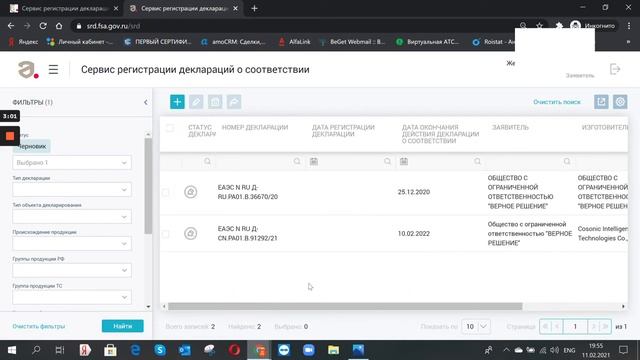
Task: Open the Группа продукции ТС dropdown
Action: click(x=72, y=297)
